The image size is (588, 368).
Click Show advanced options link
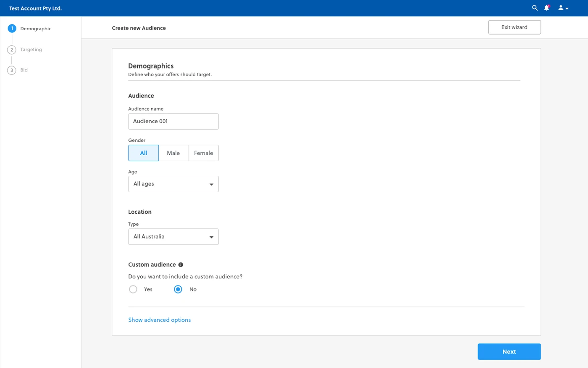pos(160,320)
